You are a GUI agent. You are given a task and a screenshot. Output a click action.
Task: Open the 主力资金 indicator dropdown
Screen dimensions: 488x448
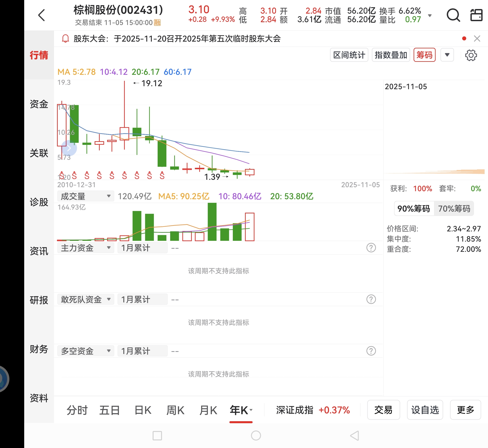coord(85,248)
